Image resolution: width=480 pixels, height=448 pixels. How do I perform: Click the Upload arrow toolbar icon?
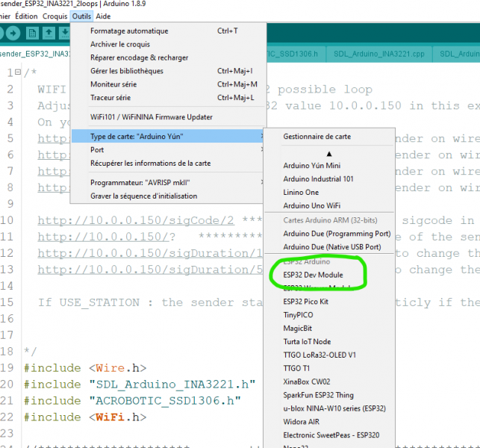(x=13, y=33)
